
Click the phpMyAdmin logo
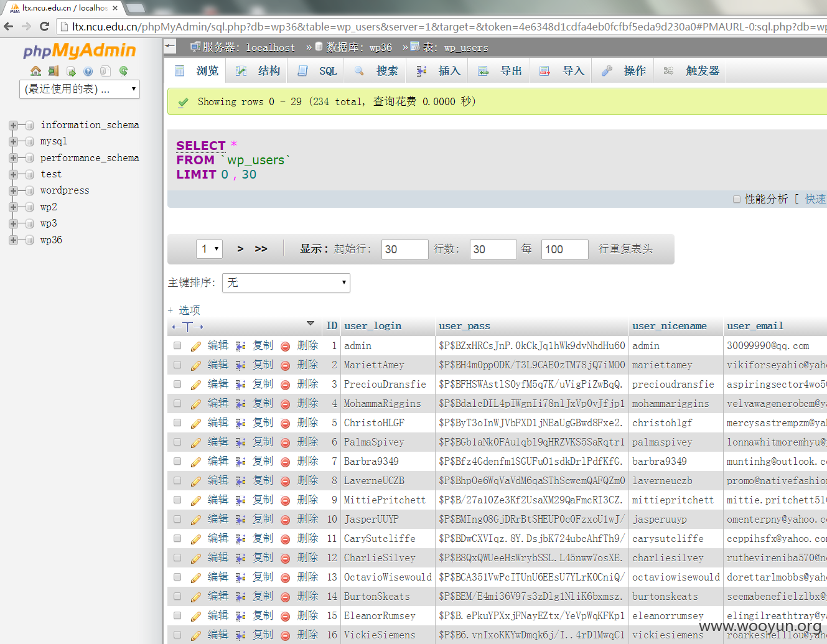click(x=80, y=50)
